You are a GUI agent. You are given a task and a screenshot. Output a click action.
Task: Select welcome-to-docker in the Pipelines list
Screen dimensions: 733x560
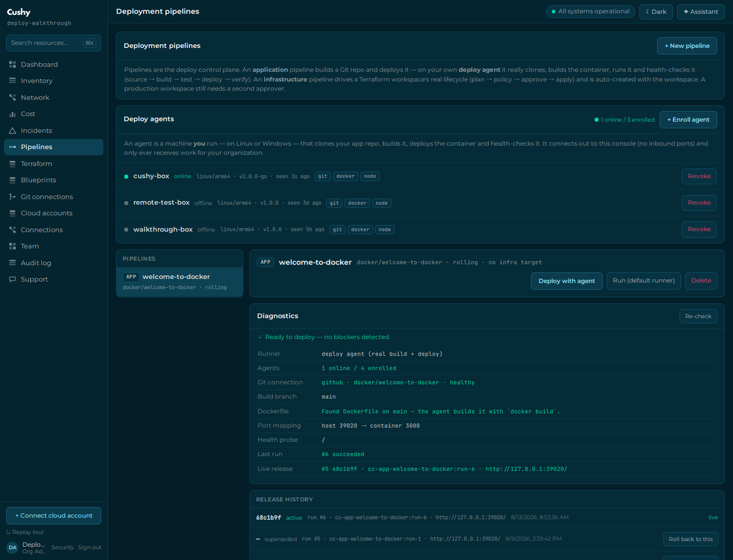[x=180, y=282]
